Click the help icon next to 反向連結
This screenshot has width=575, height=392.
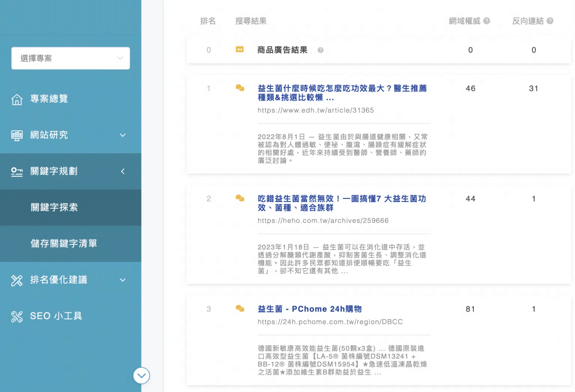550,21
